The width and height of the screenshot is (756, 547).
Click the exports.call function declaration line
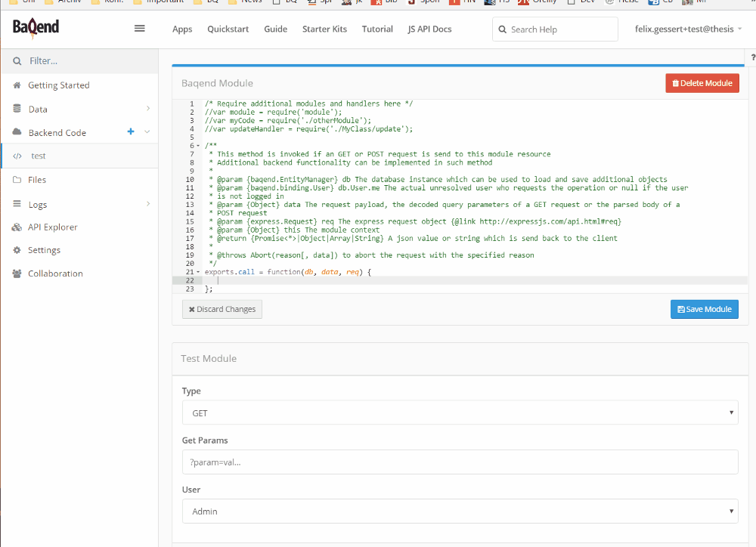pyautogui.click(x=288, y=272)
